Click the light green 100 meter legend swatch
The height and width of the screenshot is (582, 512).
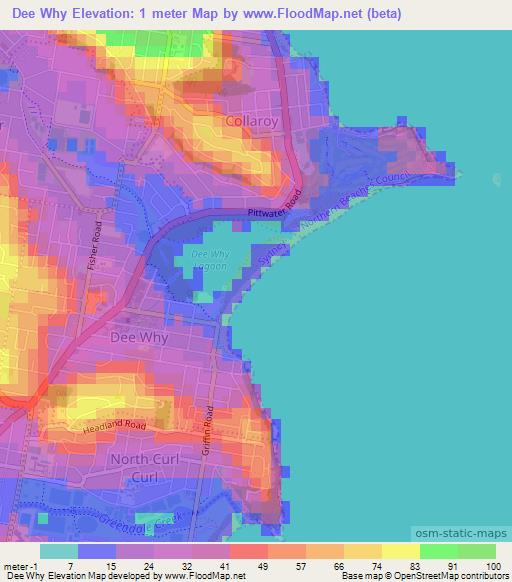point(477,551)
